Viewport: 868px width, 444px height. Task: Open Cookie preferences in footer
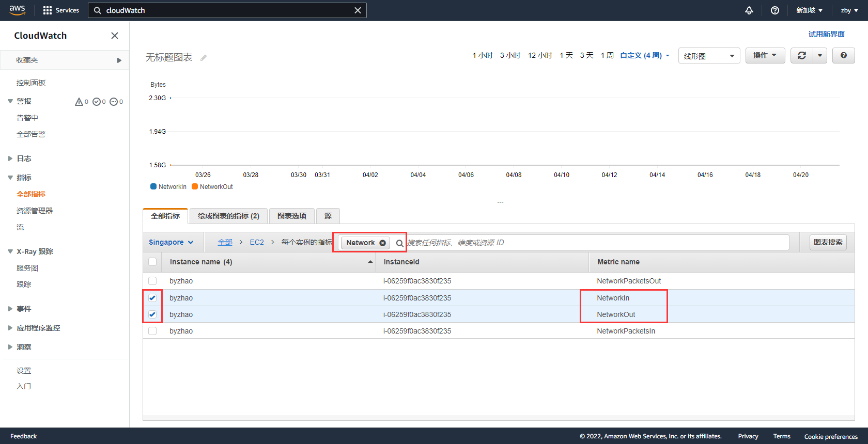[x=831, y=436]
